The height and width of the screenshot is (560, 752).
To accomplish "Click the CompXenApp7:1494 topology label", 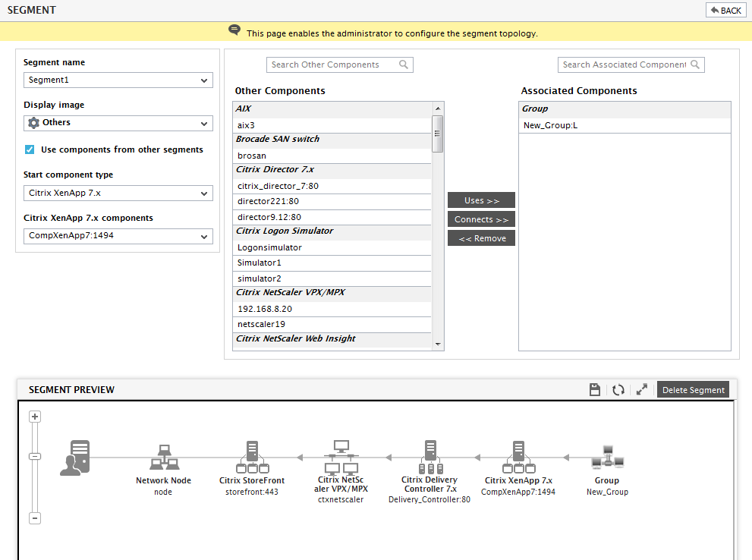I will click(x=518, y=492).
